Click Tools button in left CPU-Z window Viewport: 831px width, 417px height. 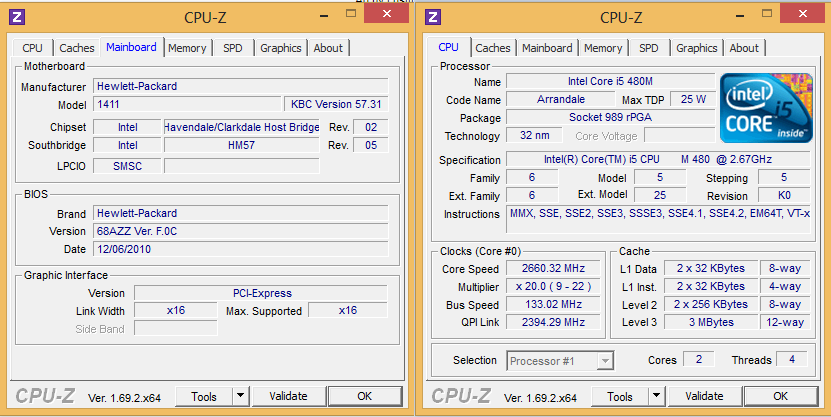204,396
